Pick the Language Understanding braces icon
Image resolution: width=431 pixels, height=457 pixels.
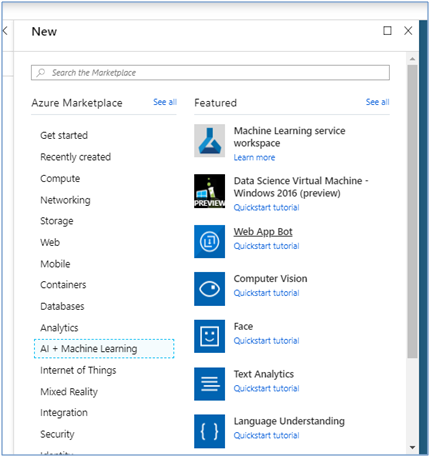tap(209, 431)
